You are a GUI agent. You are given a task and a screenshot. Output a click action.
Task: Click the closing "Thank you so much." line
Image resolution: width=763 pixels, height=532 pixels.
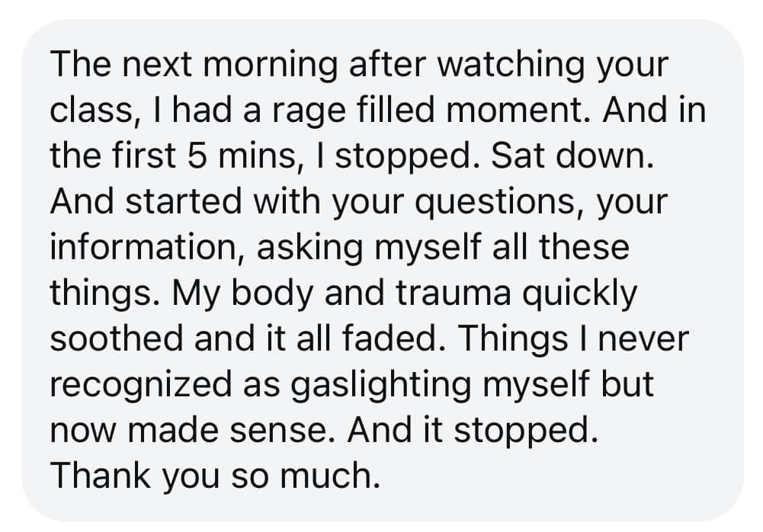214,476
